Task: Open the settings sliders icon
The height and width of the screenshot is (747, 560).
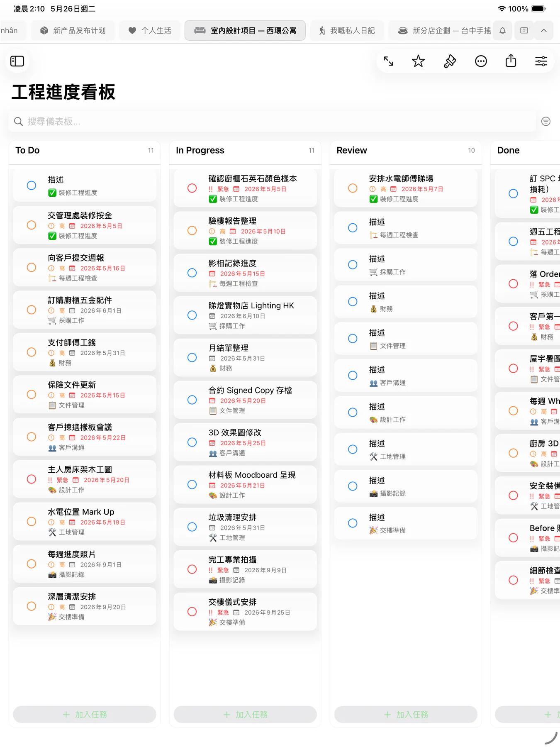Action: pyautogui.click(x=541, y=61)
